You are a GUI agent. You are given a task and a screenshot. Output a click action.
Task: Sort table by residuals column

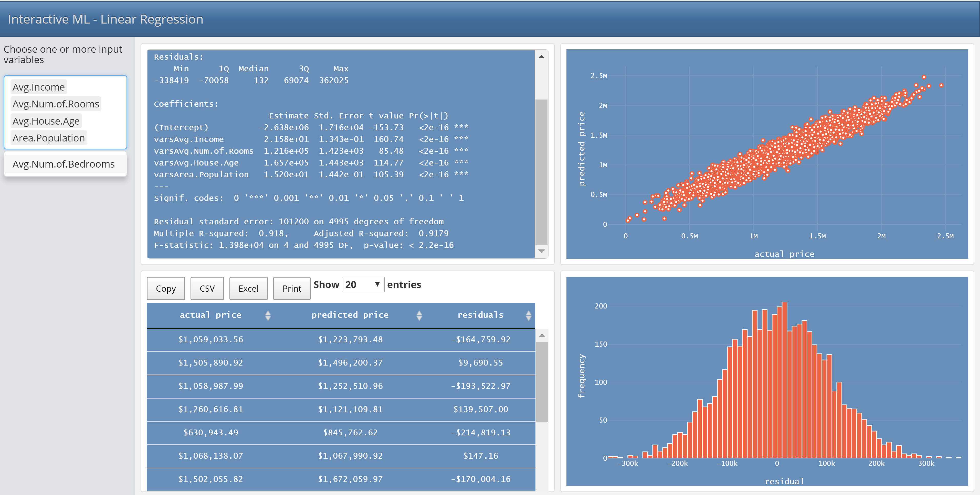tap(480, 315)
